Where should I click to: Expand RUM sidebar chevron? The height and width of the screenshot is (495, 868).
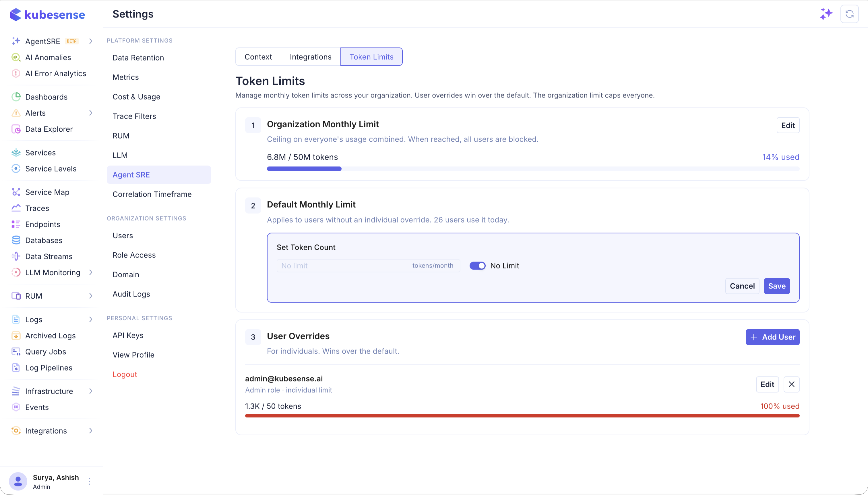(x=90, y=296)
